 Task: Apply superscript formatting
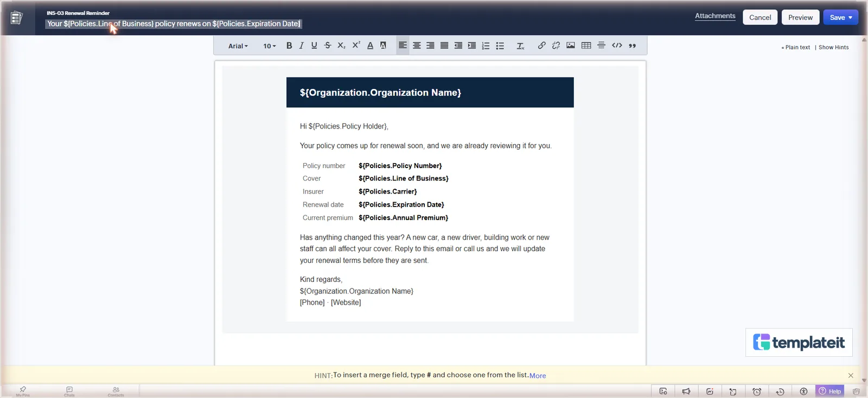pos(356,46)
